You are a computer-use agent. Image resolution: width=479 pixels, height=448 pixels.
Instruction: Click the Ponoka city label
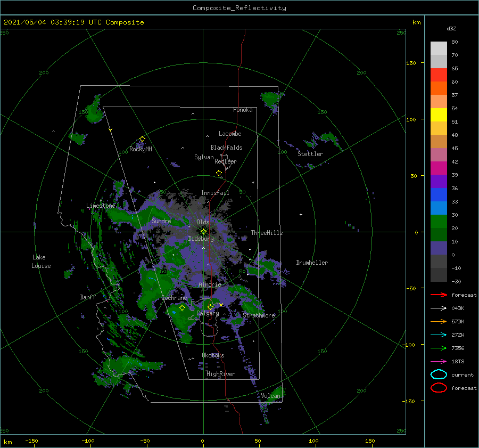point(243,110)
